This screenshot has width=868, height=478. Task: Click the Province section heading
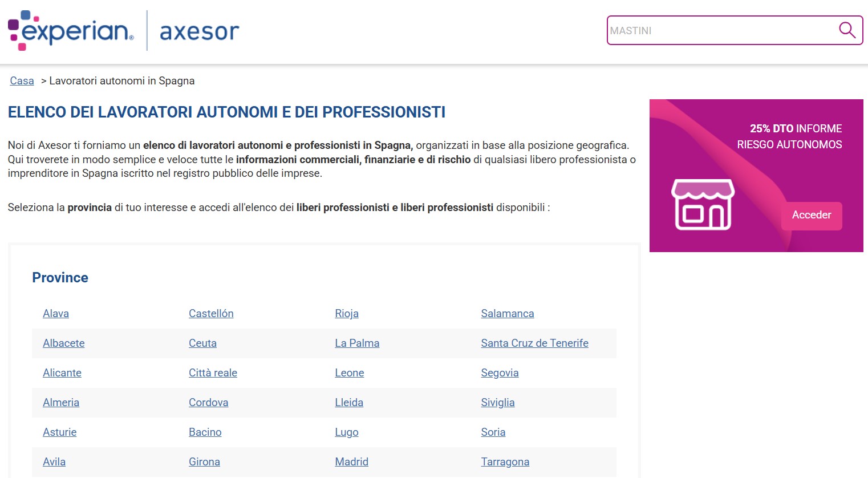[60, 278]
